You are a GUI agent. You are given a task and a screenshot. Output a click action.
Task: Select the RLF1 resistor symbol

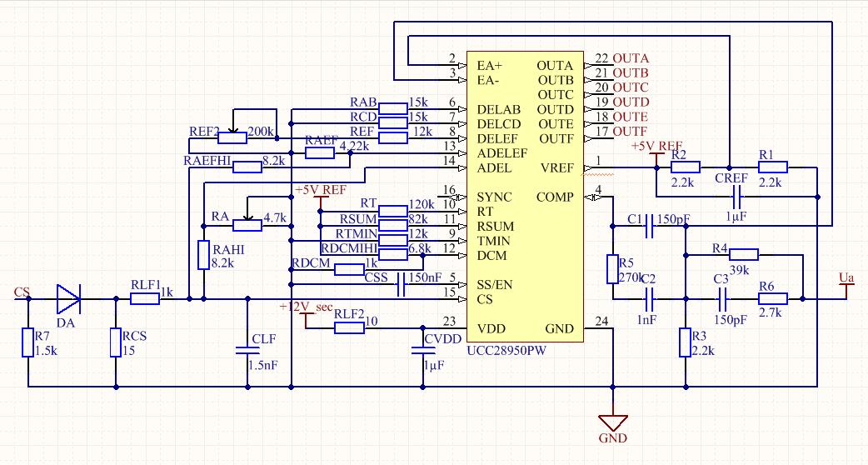(x=145, y=299)
